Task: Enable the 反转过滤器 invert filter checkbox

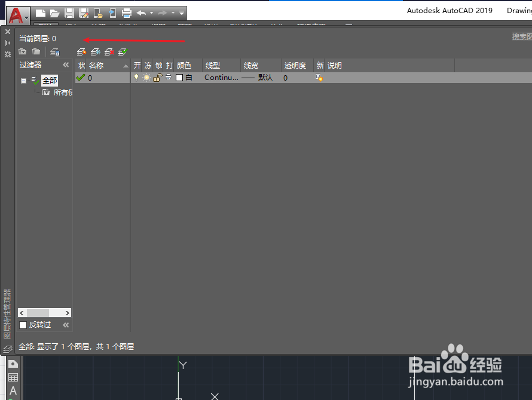Action: click(x=23, y=325)
